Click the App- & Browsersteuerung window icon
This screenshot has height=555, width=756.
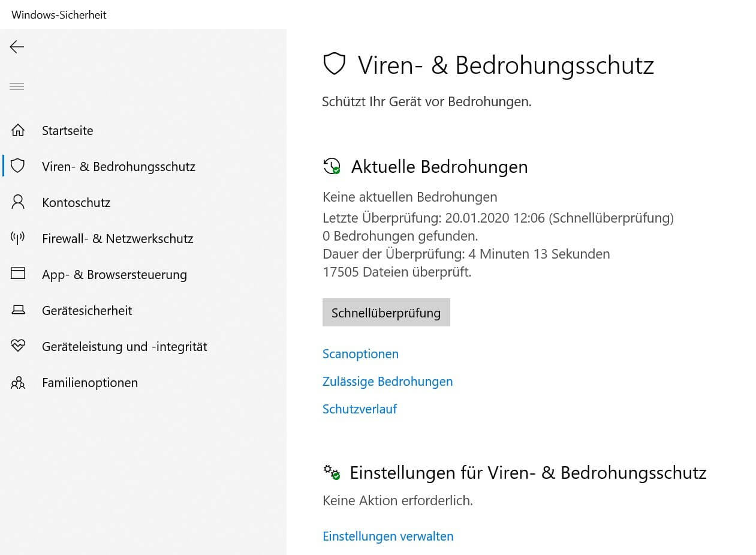pos(18,274)
